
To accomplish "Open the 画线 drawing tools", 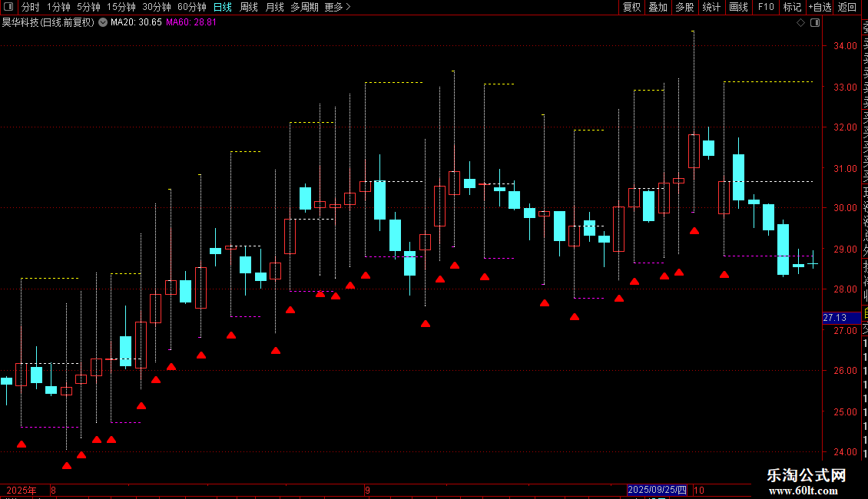I will coord(738,7).
